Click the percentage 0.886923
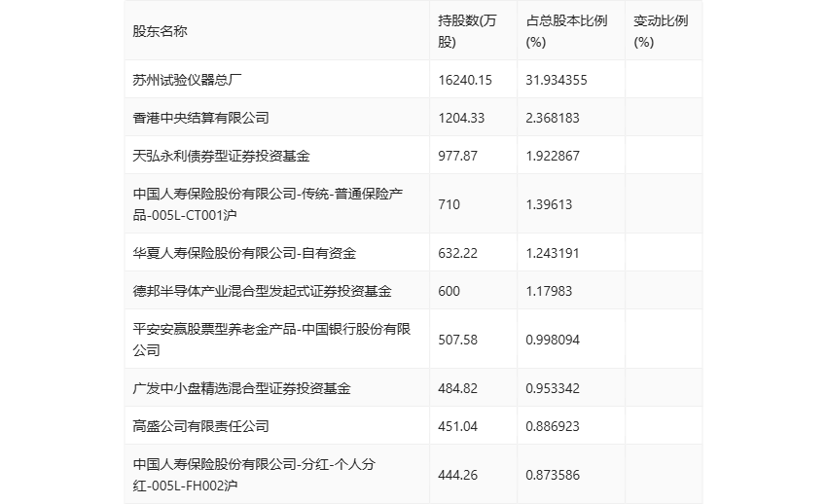This screenshot has height=504, width=827. click(553, 426)
